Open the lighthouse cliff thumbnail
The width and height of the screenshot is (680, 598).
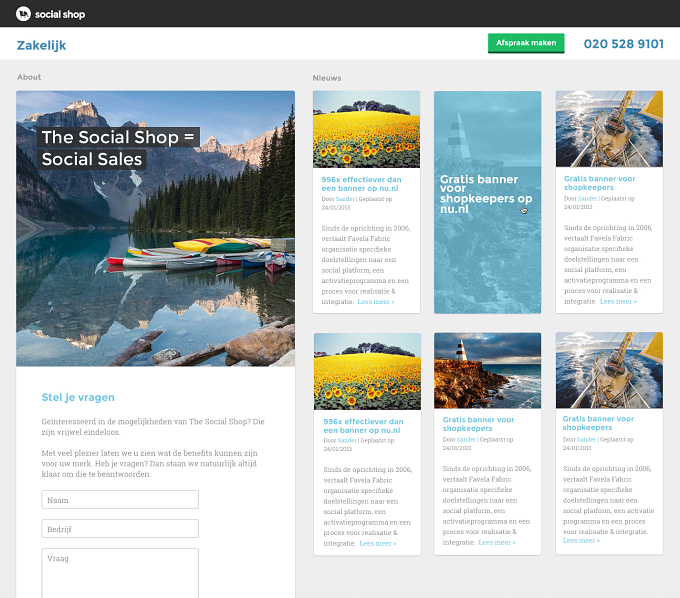click(x=487, y=371)
